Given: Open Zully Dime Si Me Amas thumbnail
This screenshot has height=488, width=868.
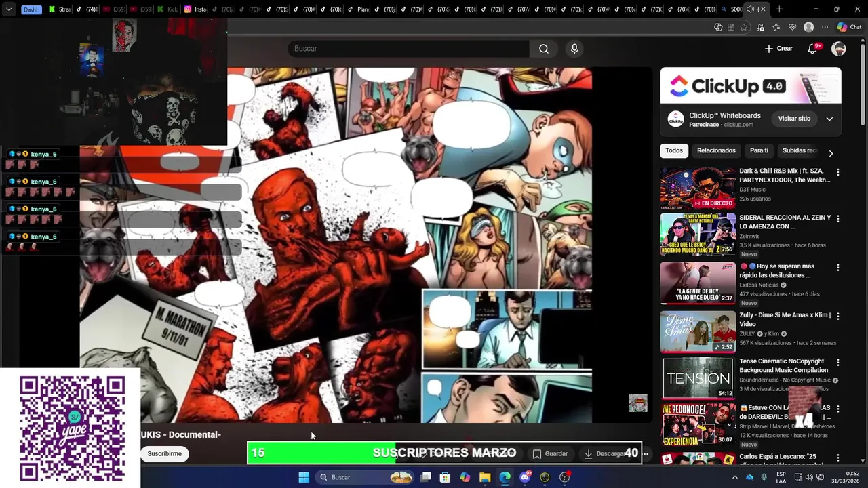Looking at the screenshot, I should point(698,331).
